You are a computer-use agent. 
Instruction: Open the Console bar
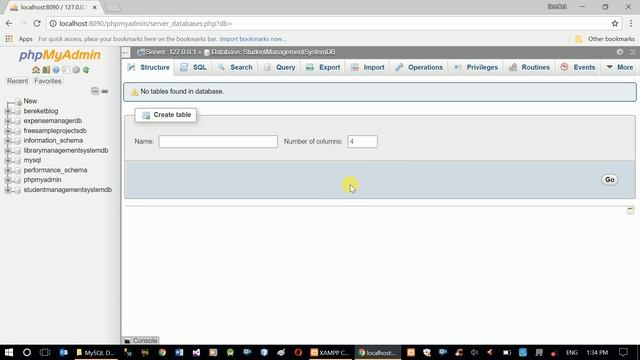pyautogui.click(x=141, y=340)
